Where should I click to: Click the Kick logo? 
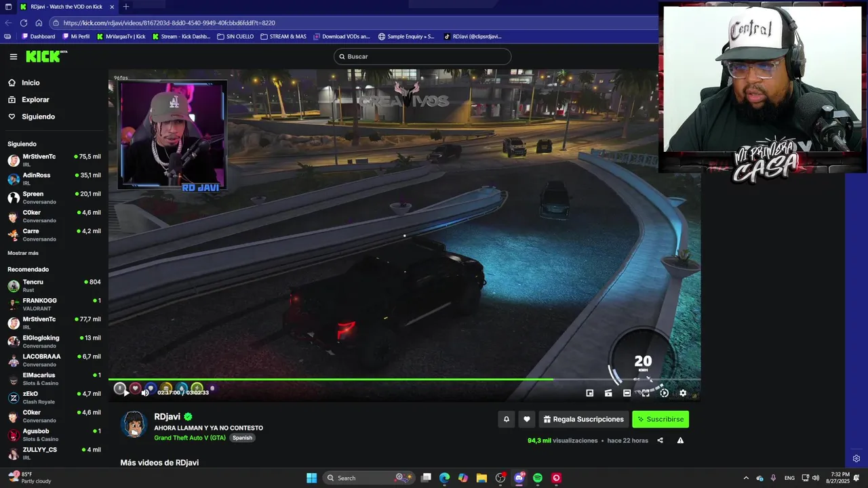tap(46, 56)
